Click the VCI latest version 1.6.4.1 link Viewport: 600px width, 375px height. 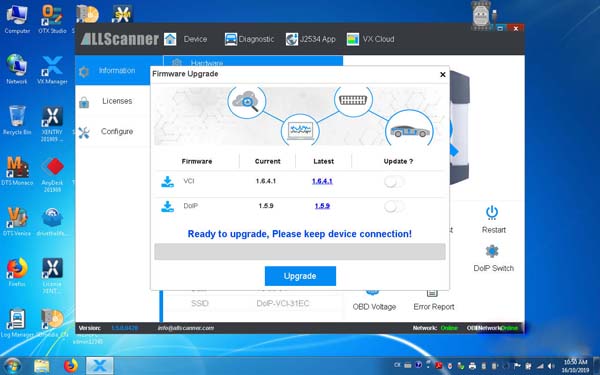point(322,181)
